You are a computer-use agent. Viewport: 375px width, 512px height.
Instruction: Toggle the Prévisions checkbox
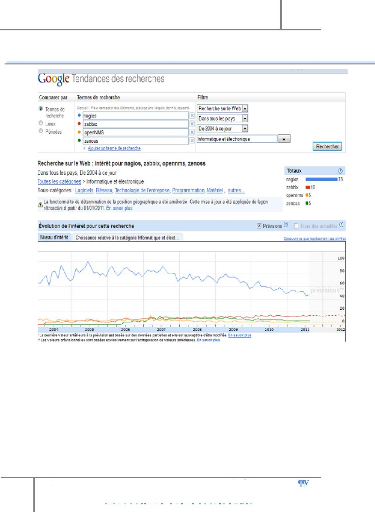[259, 226]
